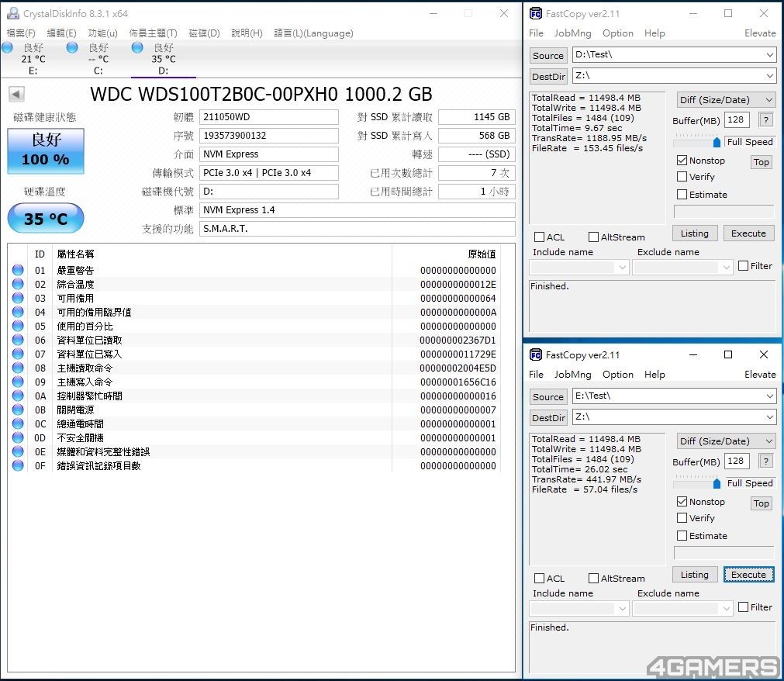The image size is (784, 681).
Task: Expand Include name dropdown in bottom FastCopy
Action: pos(622,608)
